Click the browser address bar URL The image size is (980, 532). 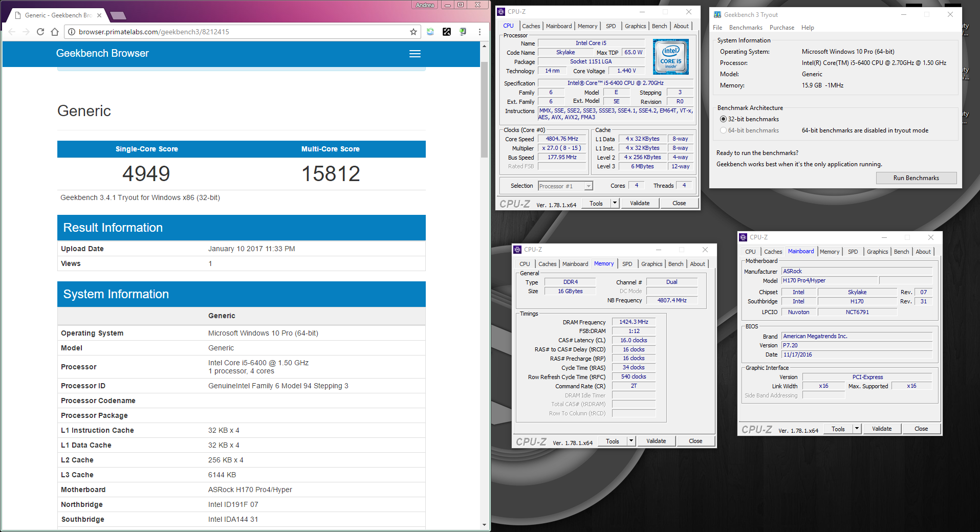pyautogui.click(x=154, y=32)
